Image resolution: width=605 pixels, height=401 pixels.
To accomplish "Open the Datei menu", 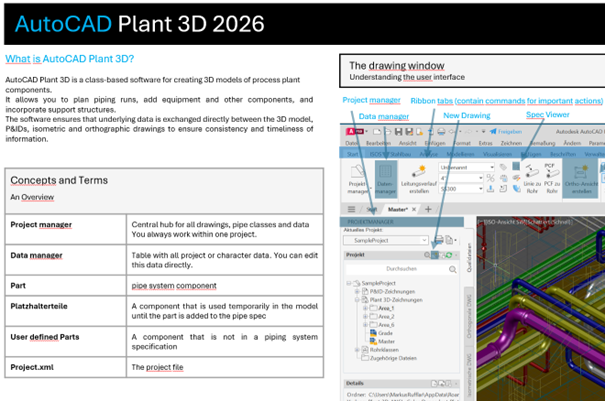I will click(351, 143).
